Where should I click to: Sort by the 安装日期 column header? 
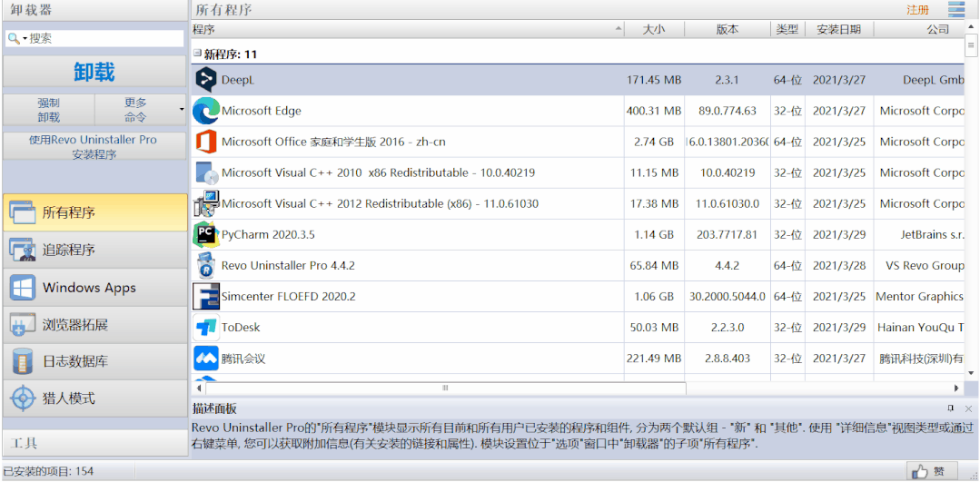(838, 29)
